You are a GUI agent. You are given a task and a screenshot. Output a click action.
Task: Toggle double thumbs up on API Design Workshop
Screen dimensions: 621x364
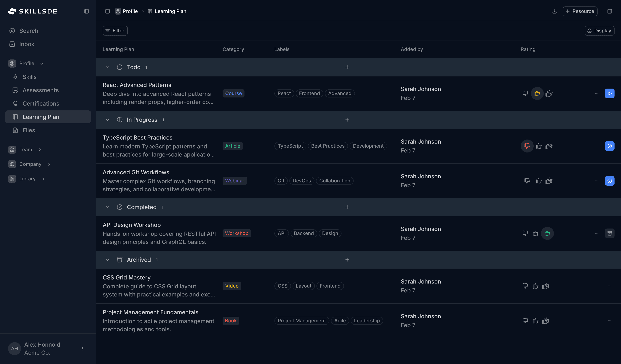(547, 233)
